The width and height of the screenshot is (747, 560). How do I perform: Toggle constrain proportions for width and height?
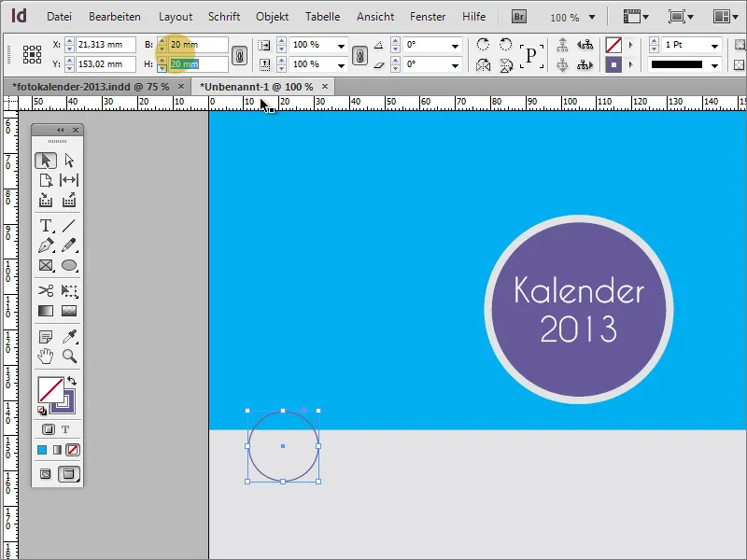(x=239, y=55)
